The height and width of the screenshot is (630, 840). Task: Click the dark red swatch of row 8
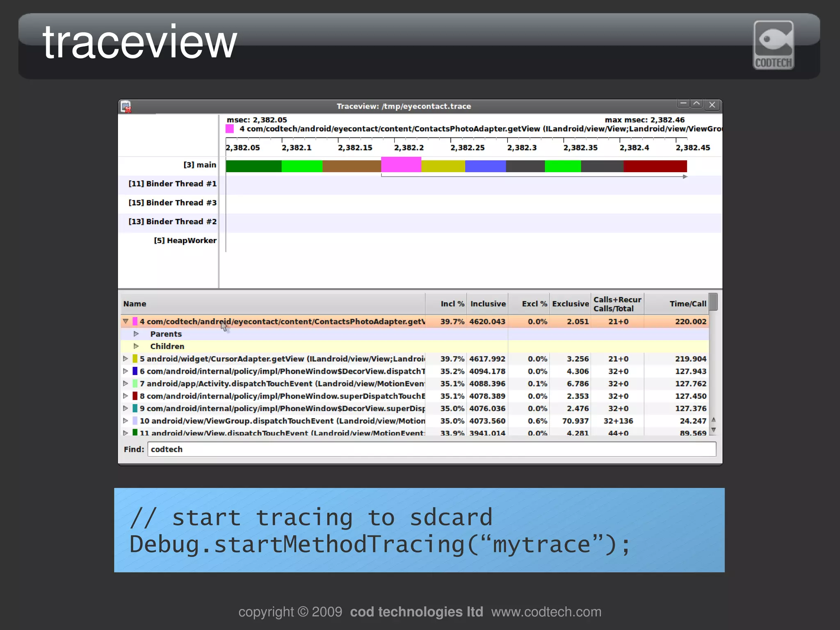click(x=135, y=396)
